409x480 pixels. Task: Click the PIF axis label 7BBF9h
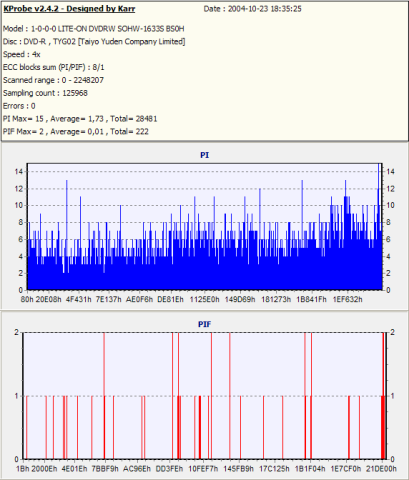105,469
